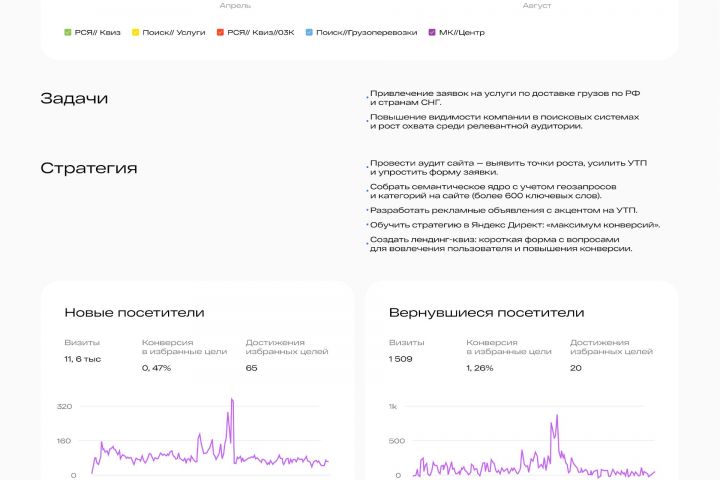Click the 11,6 тыс visits value

(83, 358)
